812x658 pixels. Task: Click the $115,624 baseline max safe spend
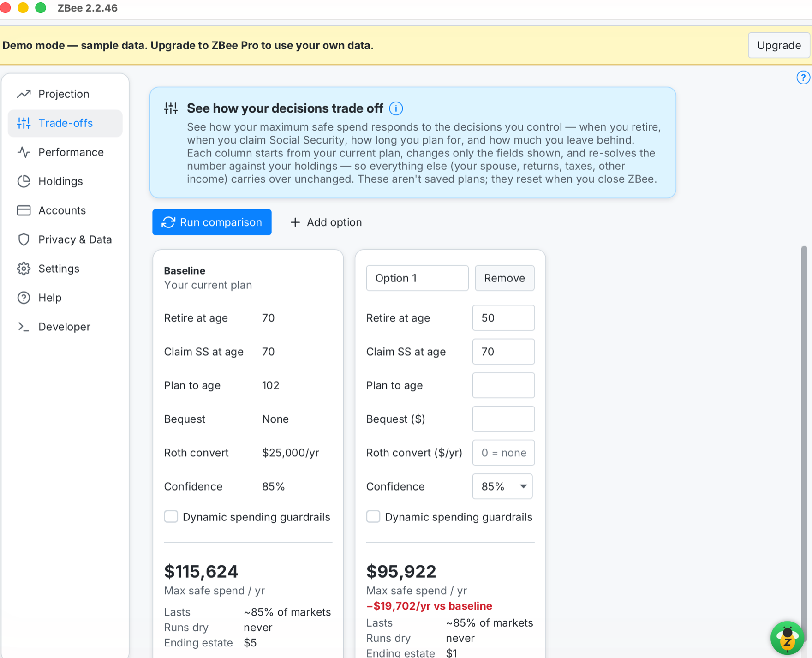point(201,572)
